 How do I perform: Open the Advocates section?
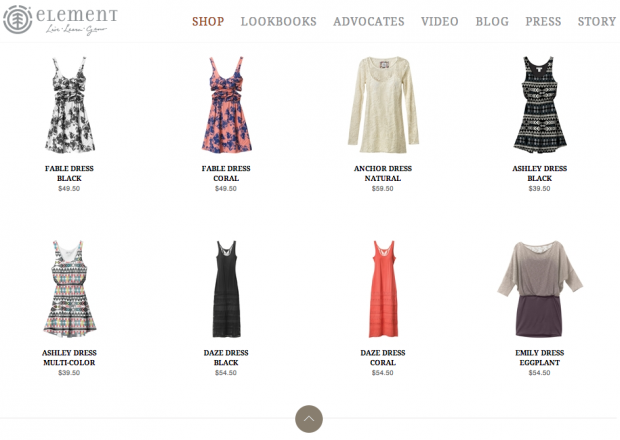tap(368, 21)
